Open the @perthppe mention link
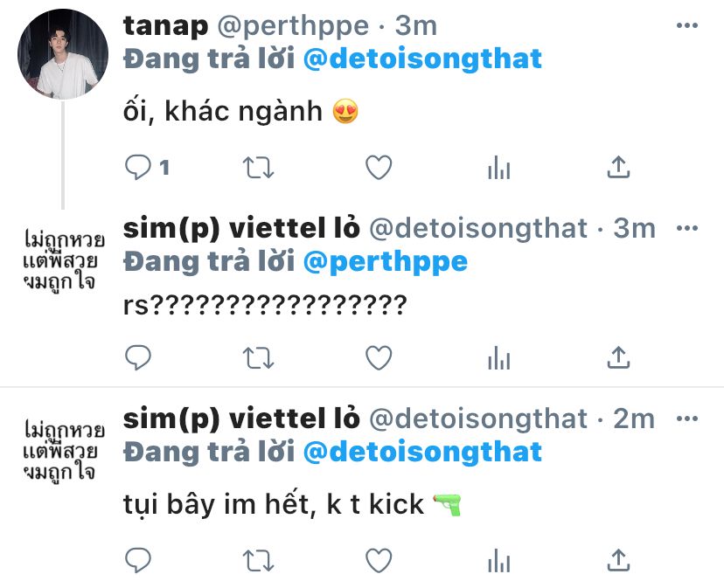Screen dimensions: 724x588 click(385, 261)
